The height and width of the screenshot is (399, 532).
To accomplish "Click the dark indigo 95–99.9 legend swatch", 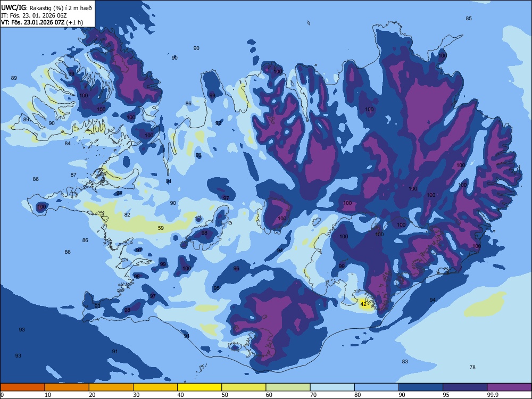I will click(465, 387).
